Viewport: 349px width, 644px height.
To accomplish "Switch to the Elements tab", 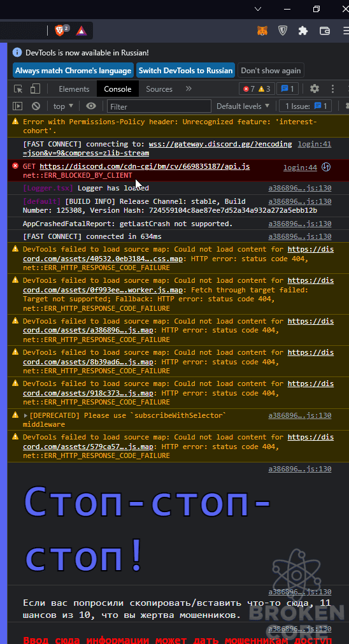I will (x=74, y=89).
